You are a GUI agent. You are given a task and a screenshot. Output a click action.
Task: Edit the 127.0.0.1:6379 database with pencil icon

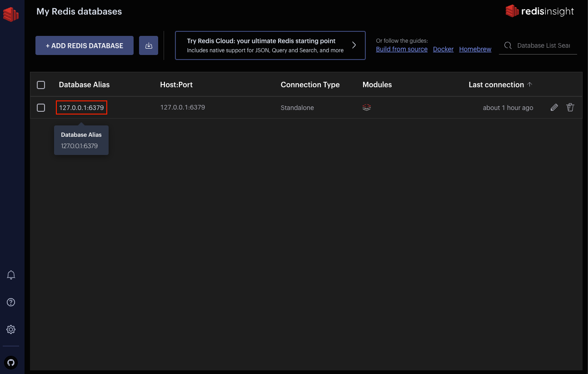554,108
